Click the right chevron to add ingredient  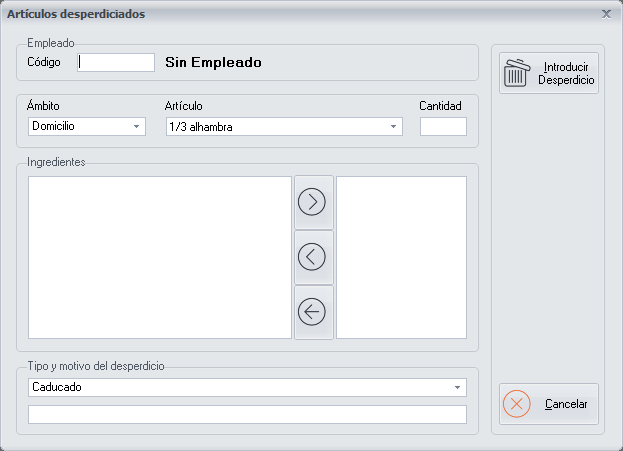tap(313, 201)
